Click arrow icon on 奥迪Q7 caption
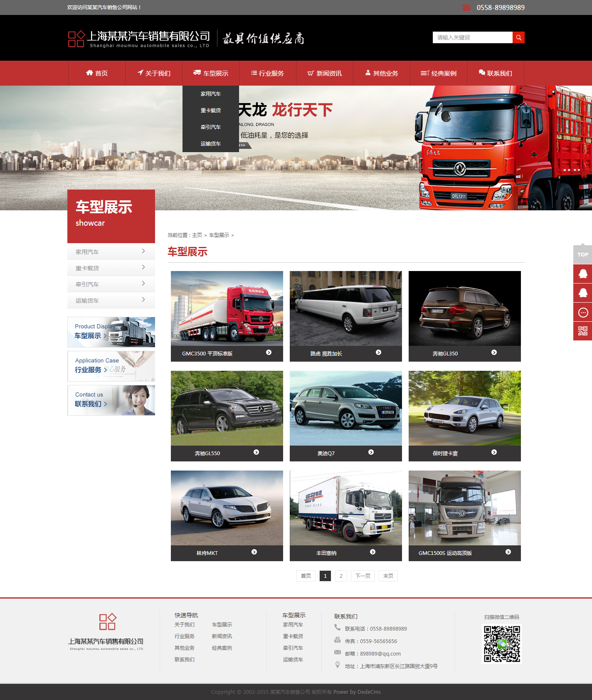Viewport: 592px width, 700px height. click(371, 452)
